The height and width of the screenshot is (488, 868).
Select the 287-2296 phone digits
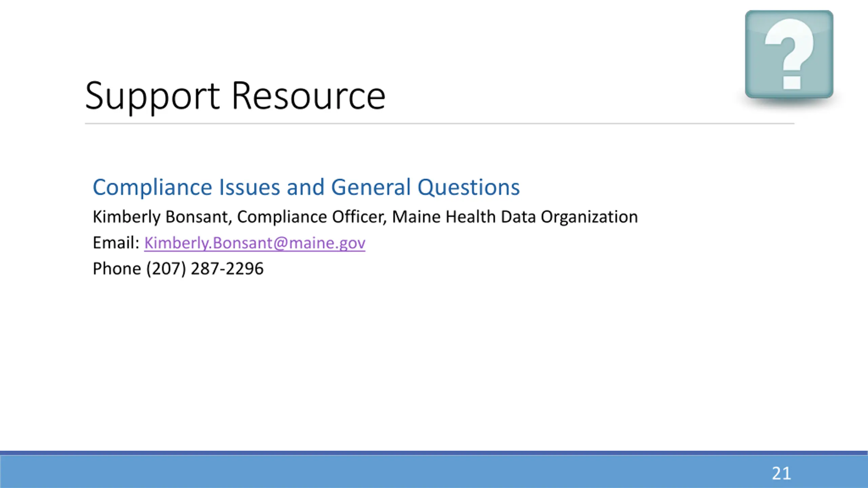click(227, 269)
